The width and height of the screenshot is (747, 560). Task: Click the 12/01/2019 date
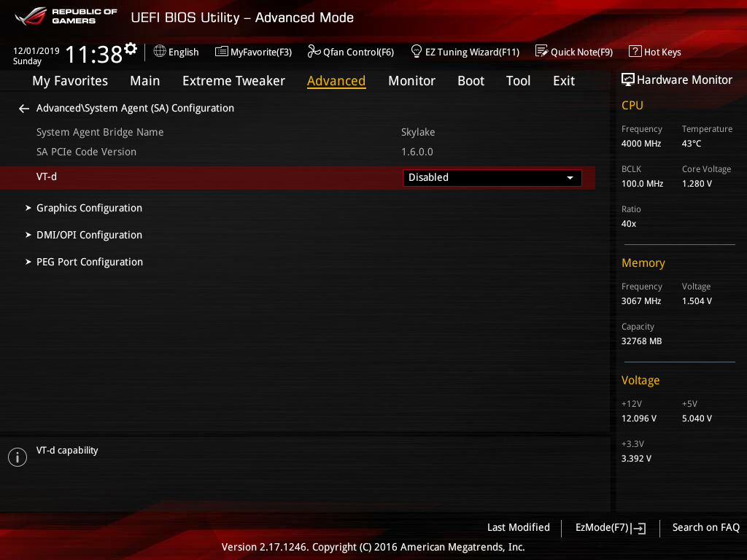pos(36,50)
